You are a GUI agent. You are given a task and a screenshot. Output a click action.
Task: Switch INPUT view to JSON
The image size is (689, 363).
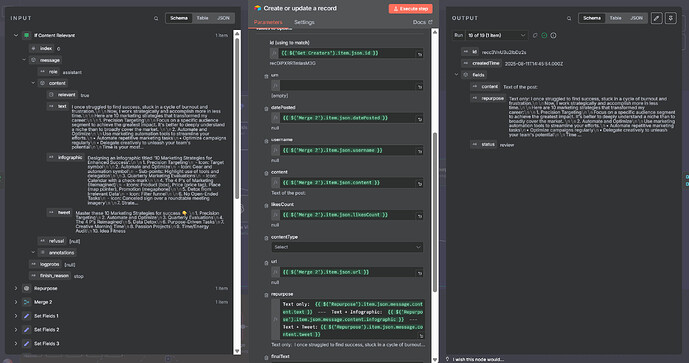coord(223,18)
